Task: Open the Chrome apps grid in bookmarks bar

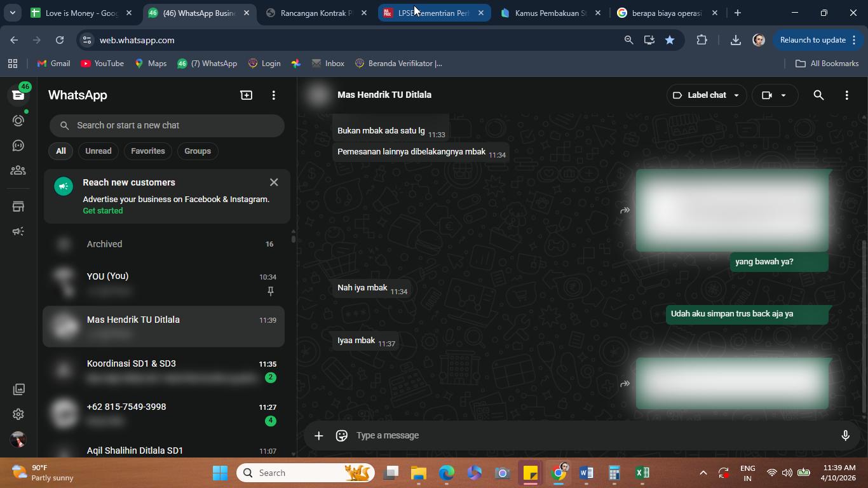Action: [13, 64]
